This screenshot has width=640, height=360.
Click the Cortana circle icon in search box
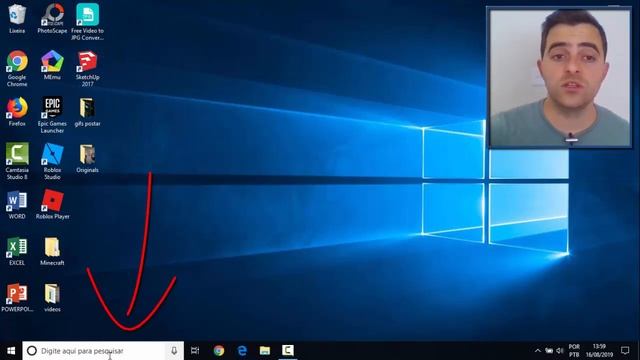[x=32, y=351]
